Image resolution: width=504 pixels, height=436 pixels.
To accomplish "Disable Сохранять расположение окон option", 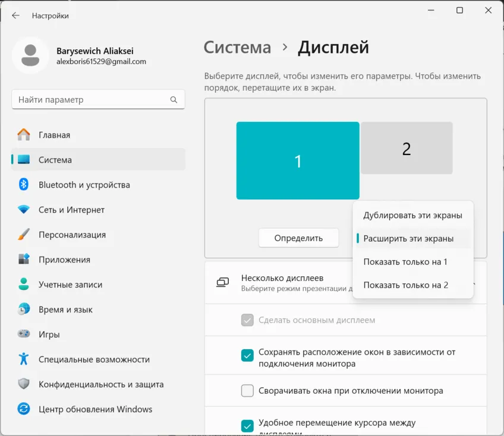I will 247,355.
